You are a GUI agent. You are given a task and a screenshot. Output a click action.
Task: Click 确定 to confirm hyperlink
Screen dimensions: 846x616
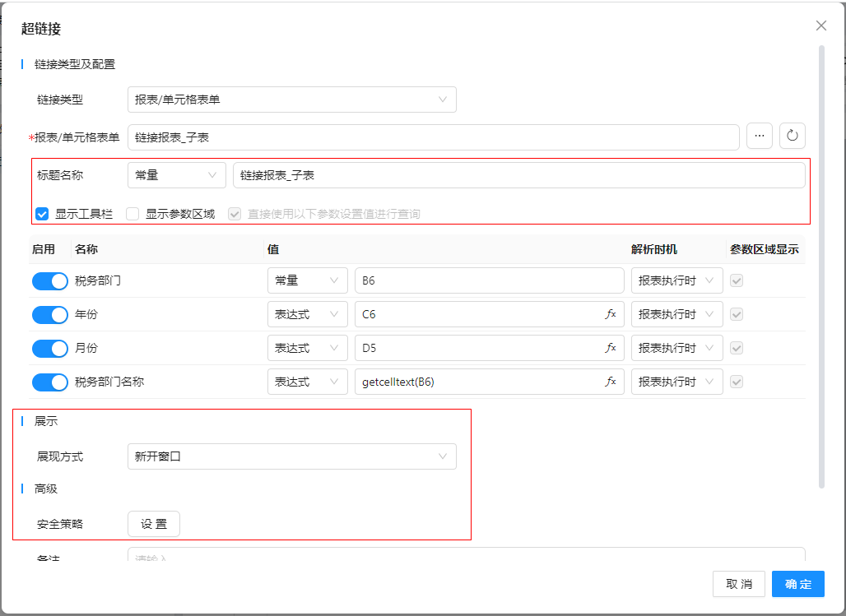[797, 584]
